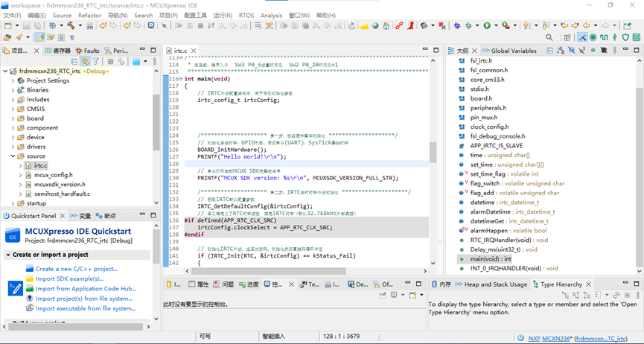Click the Open Perspective icon
644x344 pixels.
[567, 37]
